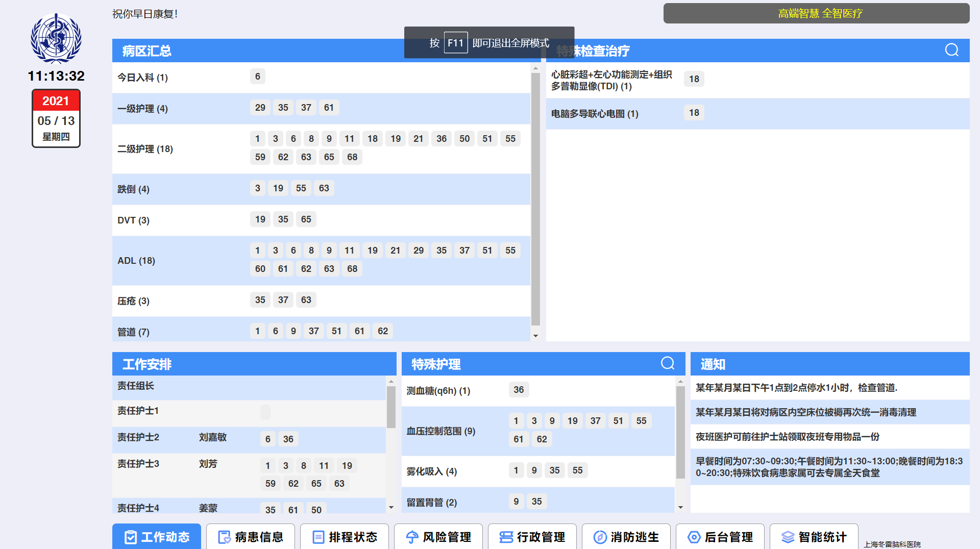Click the 上海冬雷脑科医院 footer text
This screenshot has width=980, height=549.
pos(892,544)
